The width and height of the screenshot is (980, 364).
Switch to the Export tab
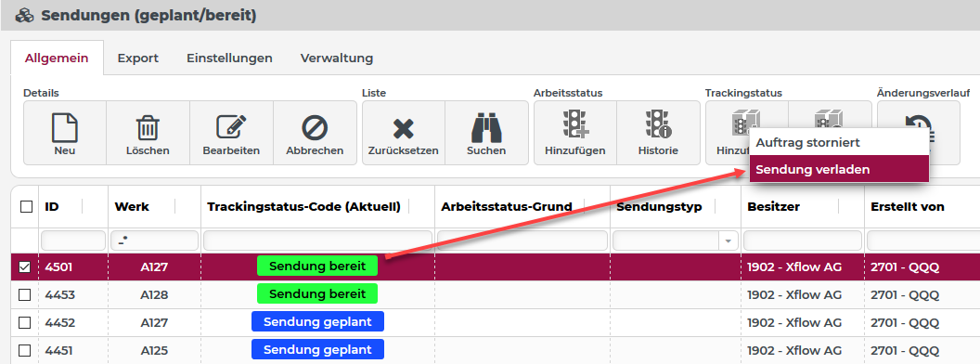click(138, 58)
